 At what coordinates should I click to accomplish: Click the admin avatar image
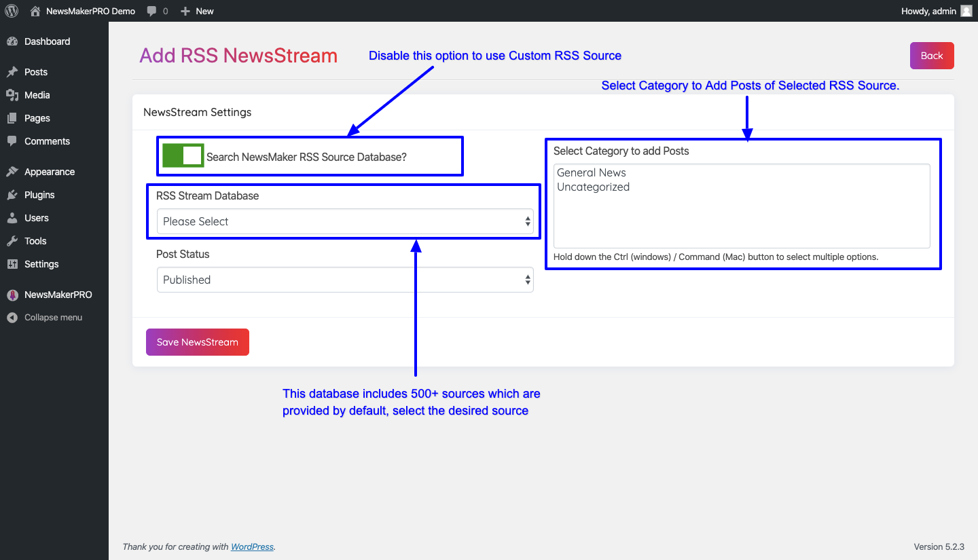[966, 11]
